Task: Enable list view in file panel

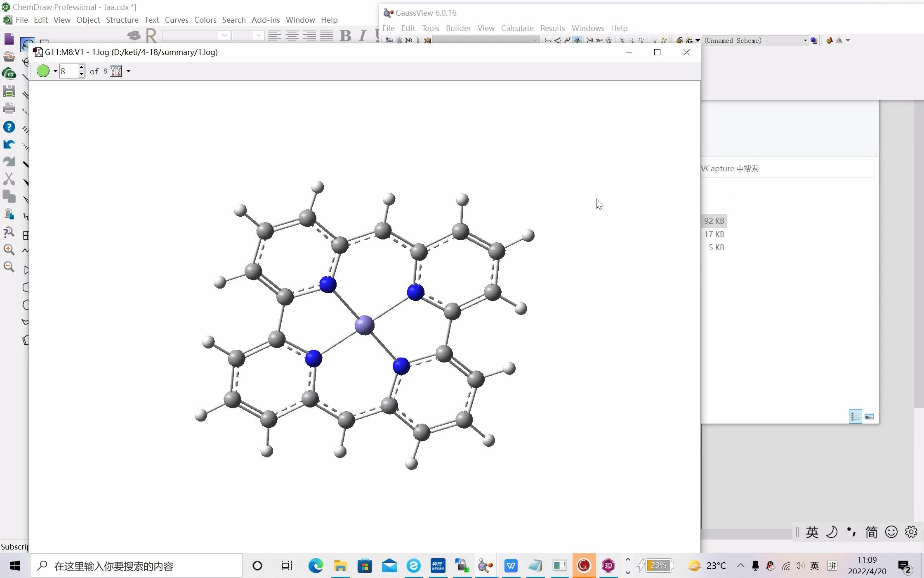Action: 856,415
